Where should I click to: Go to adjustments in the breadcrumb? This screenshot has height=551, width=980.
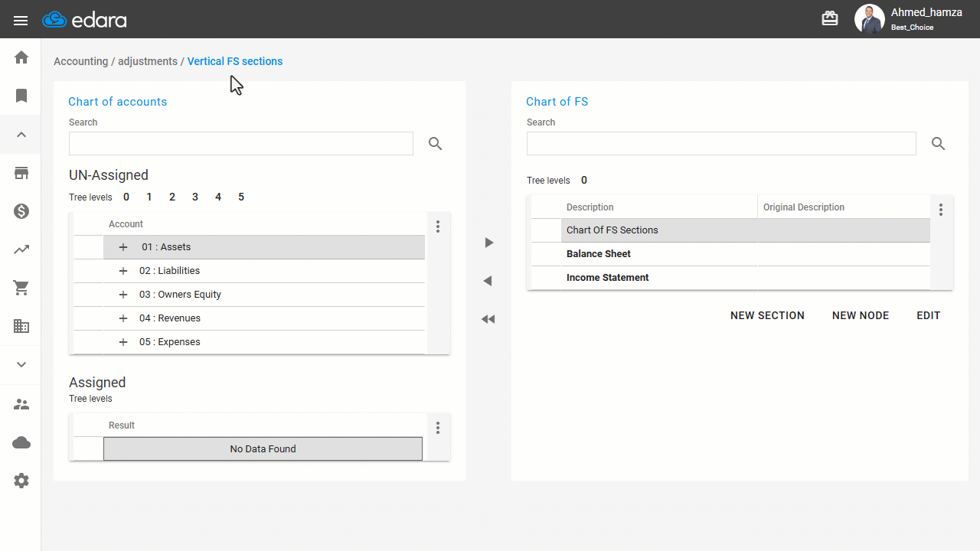tap(148, 61)
